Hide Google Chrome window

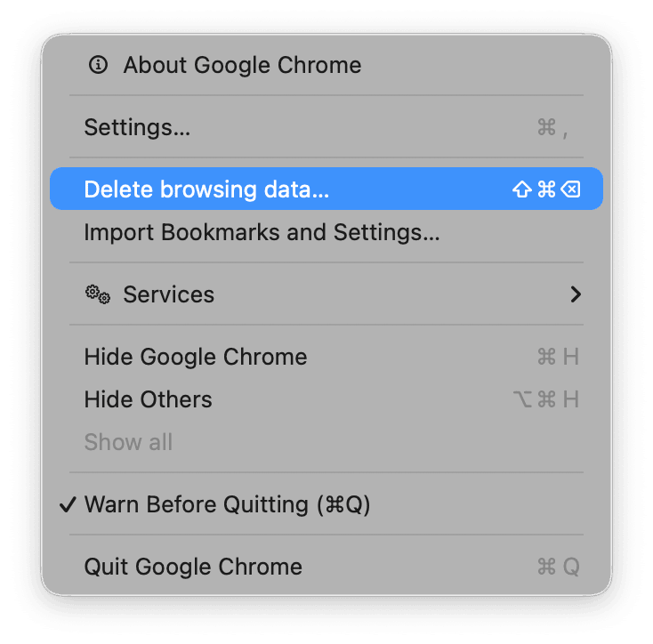click(196, 357)
